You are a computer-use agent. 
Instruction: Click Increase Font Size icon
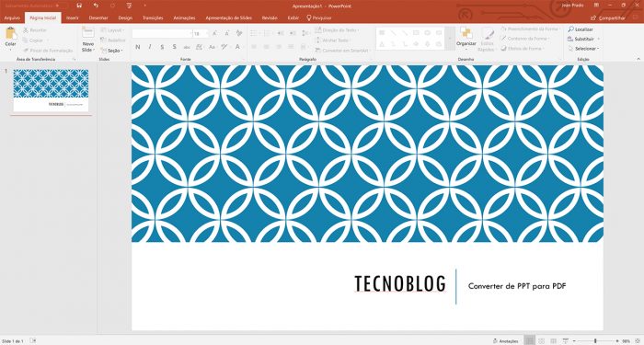(214, 34)
